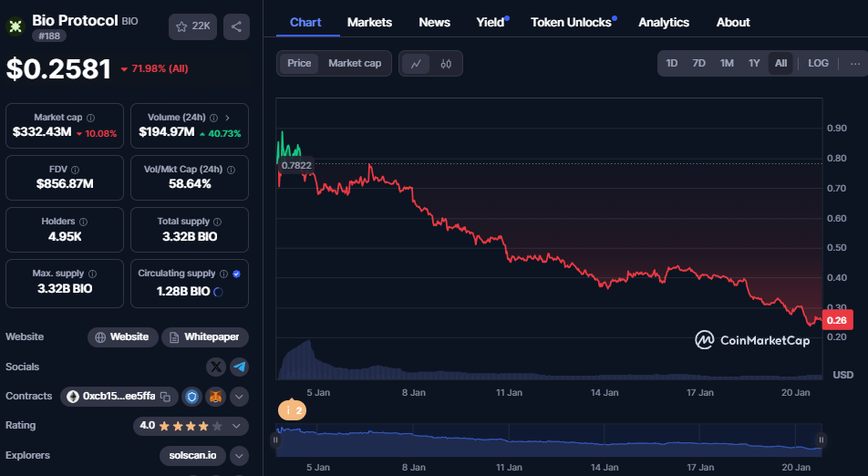Open the Whitepaper link

pyautogui.click(x=205, y=337)
